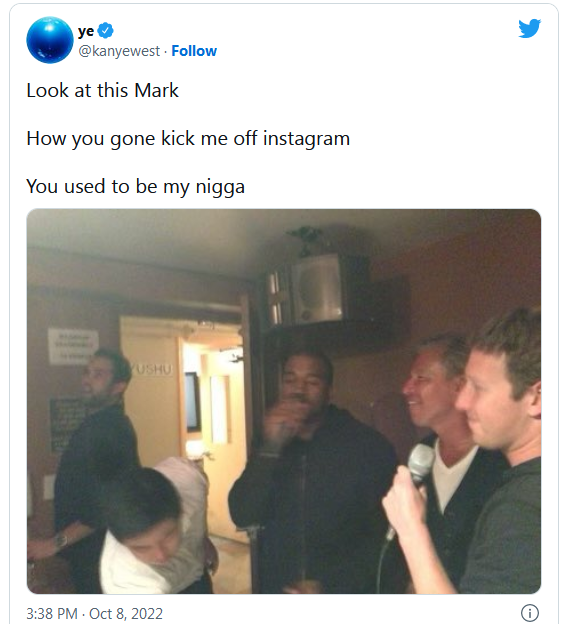Follow the @kanyewest account
This screenshot has width=588, height=624.
point(194,51)
